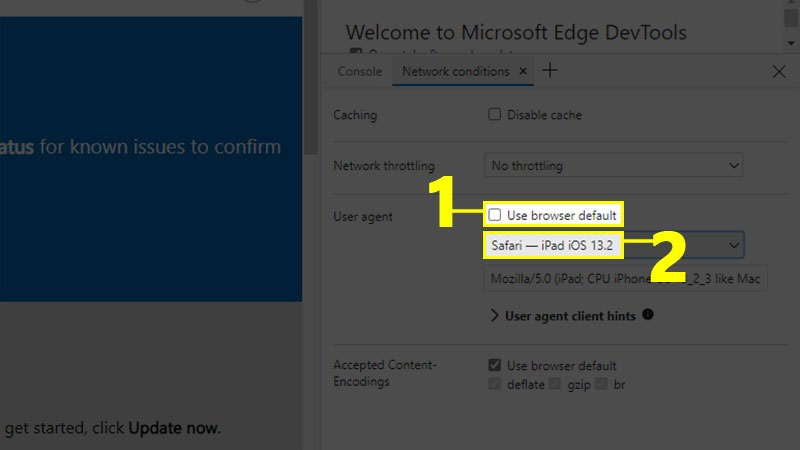Toggle the gzip encoding checkbox
The image size is (800, 450).
(x=552, y=384)
